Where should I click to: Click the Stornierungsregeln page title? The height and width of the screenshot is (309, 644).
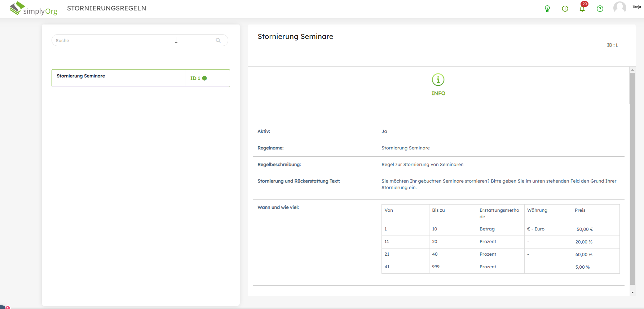coord(106,8)
